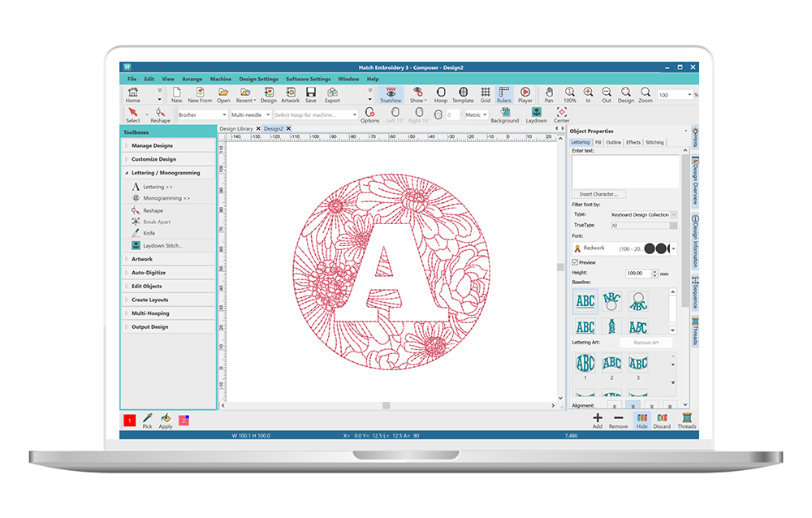Click the Remove Art button
Image resolution: width=812 pixels, height=518 pixels.
coord(647,342)
